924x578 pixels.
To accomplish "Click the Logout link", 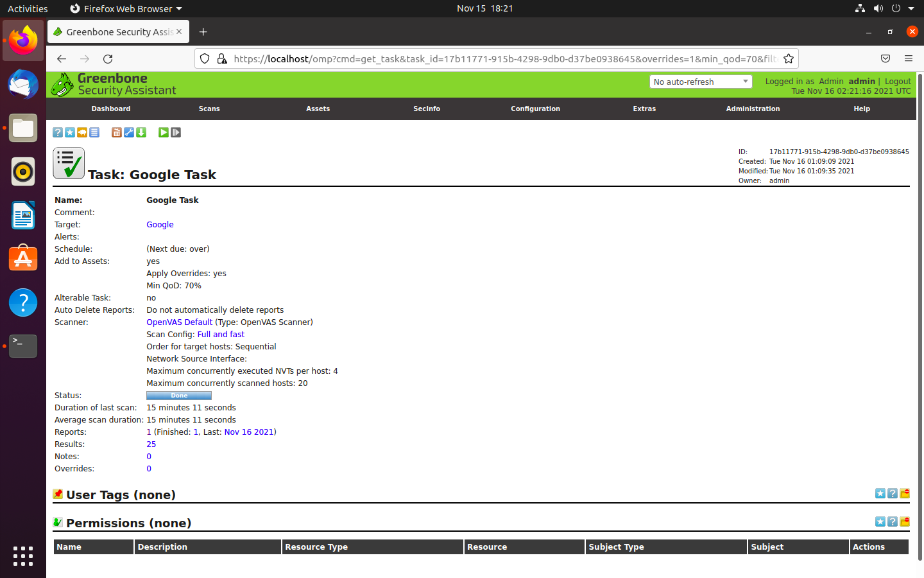I will coord(898,82).
